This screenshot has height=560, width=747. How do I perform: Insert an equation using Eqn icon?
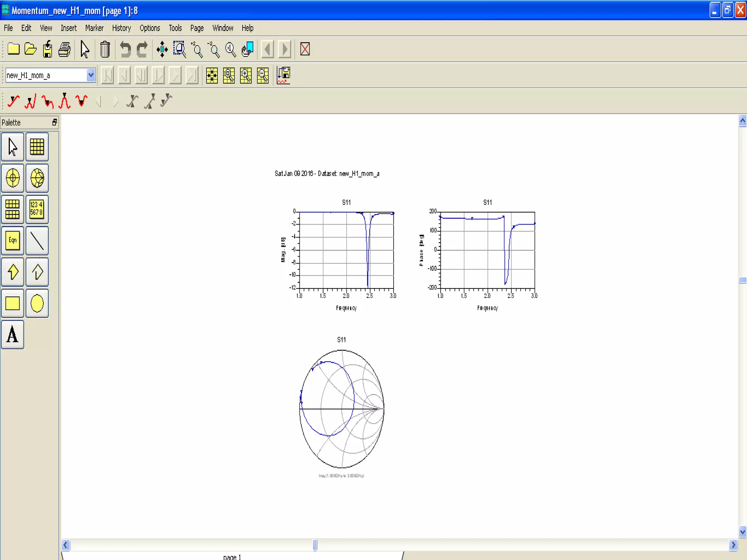coord(13,241)
